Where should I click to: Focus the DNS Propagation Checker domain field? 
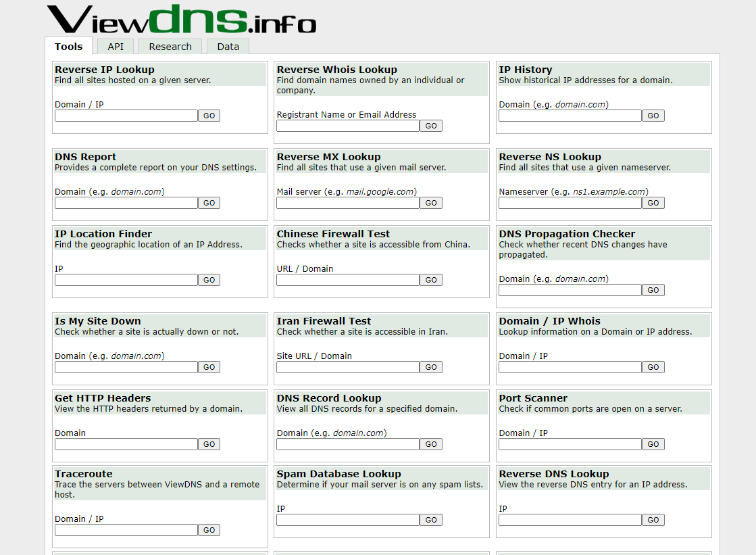570,290
